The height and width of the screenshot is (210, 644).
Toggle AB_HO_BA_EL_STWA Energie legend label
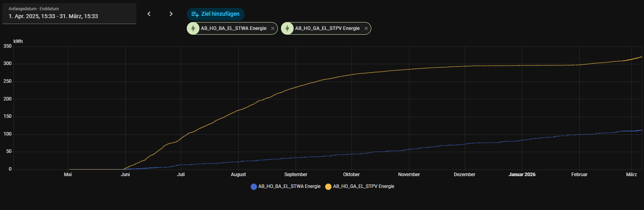(289, 186)
